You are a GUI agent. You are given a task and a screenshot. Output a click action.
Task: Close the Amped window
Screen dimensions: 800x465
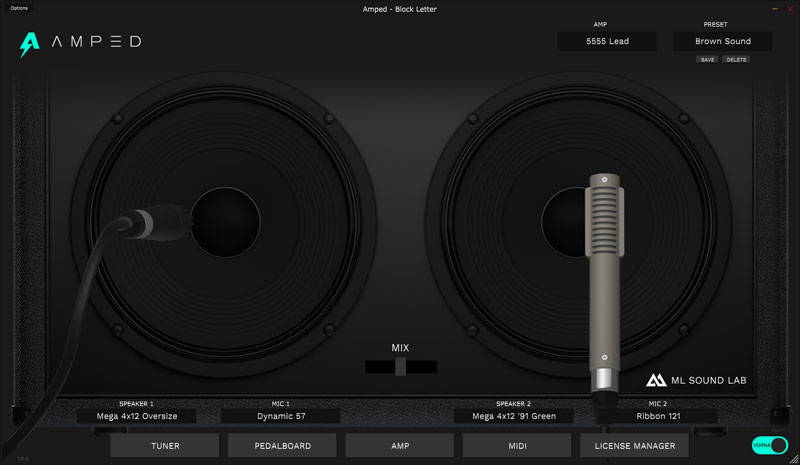click(x=790, y=9)
